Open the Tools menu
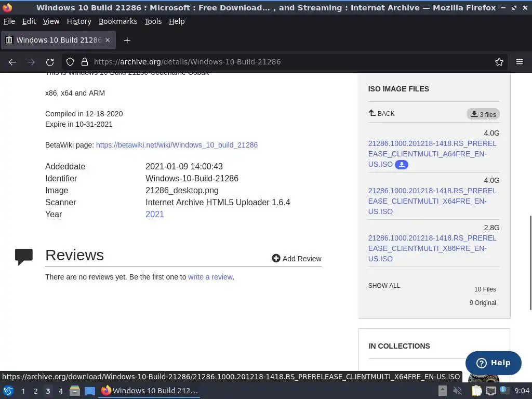The width and height of the screenshot is (532, 399). (x=153, y=21)
